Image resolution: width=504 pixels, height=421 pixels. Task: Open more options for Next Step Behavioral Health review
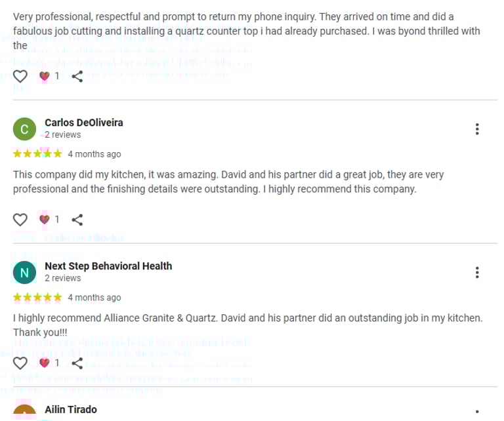click(x=477, y=273)
